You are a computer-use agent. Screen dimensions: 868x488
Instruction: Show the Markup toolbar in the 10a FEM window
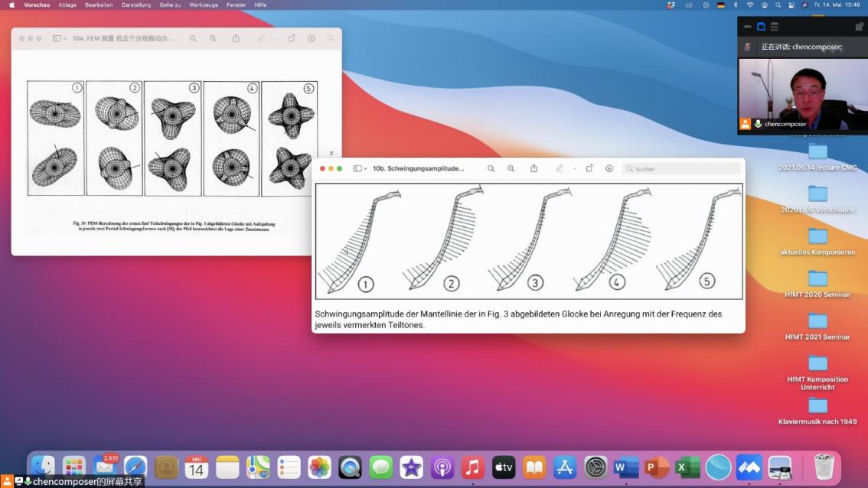(312, 39)
